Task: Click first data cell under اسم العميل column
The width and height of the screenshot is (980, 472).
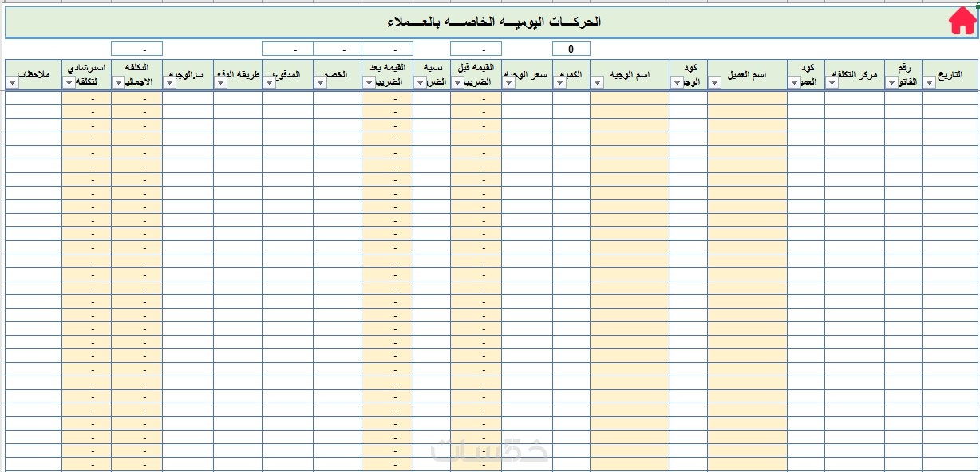Action: [x=747, y=98]
